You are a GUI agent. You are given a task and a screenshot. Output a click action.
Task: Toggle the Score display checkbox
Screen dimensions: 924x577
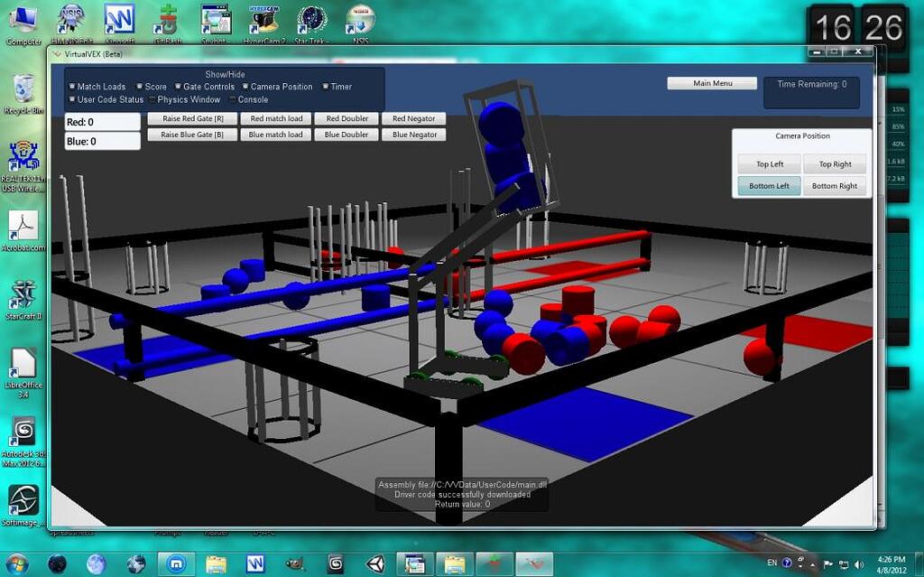pyautogui.click(x=140, y=87)
